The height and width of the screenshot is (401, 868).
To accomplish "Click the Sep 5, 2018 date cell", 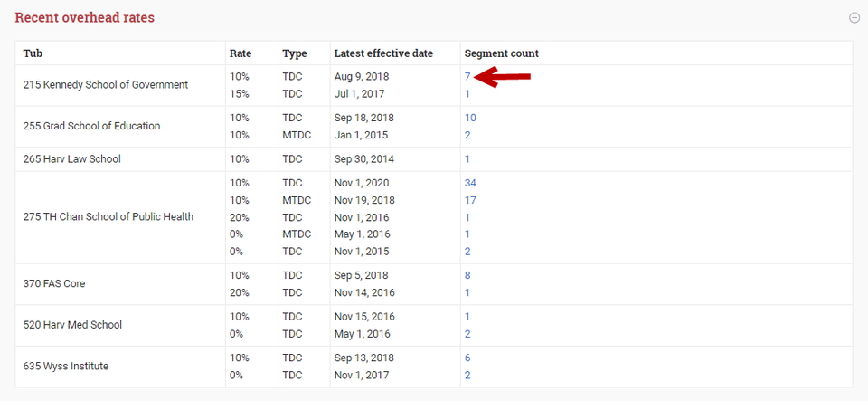I will [x=362, y=275].
